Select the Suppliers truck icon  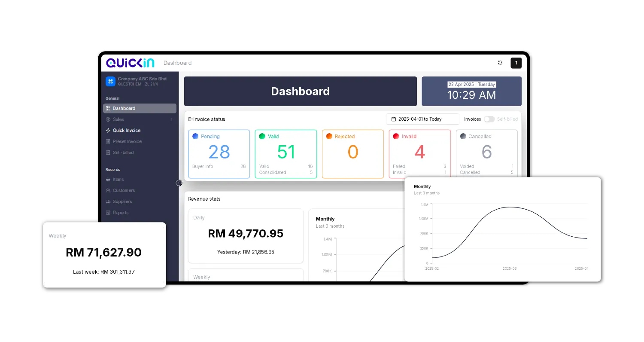point(108,202)
